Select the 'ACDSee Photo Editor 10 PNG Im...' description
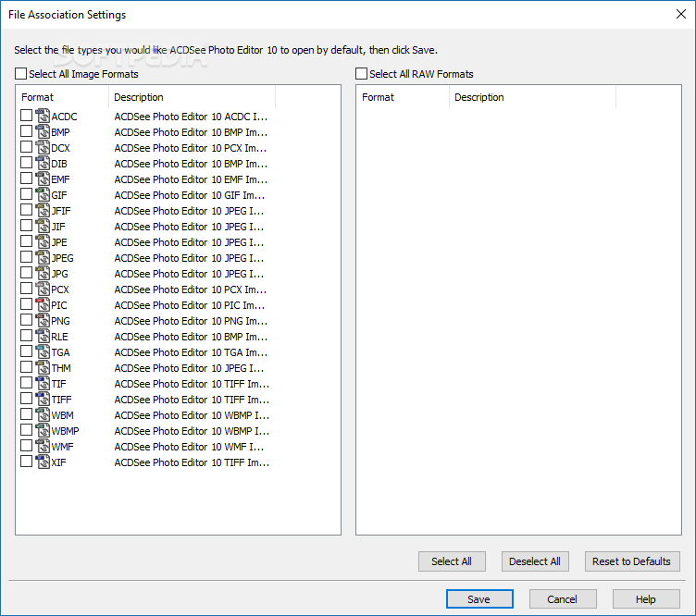696x616 pixels. pyautogui.click(x=191, y=321)
